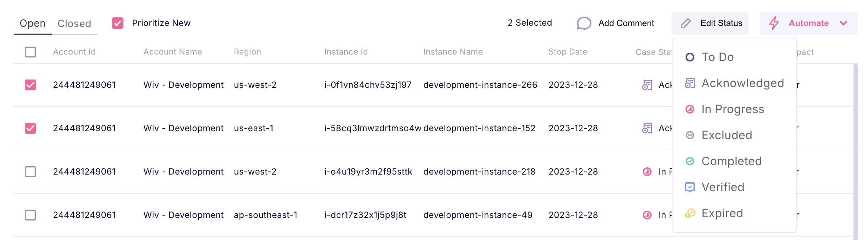The height and width of the screenshot is (240, 868).
Task: Toggle the select-all checkbox in the table header
Action: tap(30, 52)
